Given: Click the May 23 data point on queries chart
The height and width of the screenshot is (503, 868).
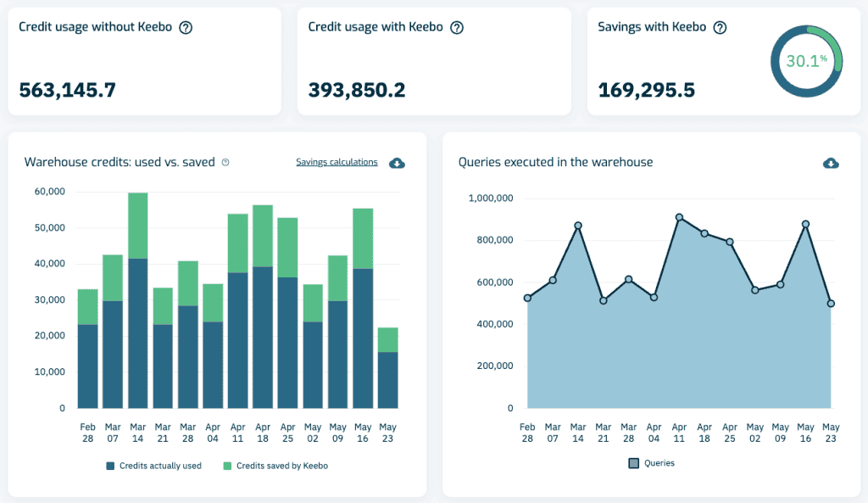Looking at the screenshot, I should tap(831, 304).
